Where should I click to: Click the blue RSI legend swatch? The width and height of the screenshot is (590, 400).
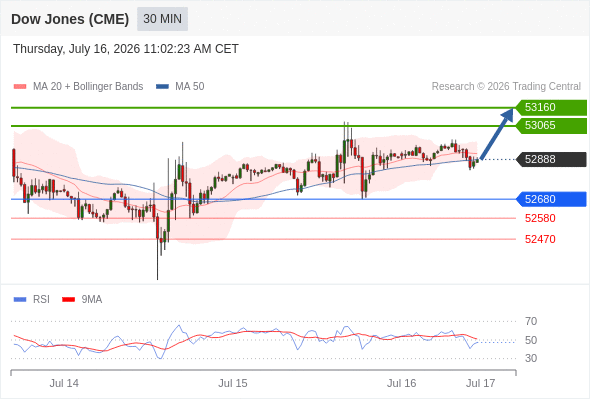tap(20, 300)
